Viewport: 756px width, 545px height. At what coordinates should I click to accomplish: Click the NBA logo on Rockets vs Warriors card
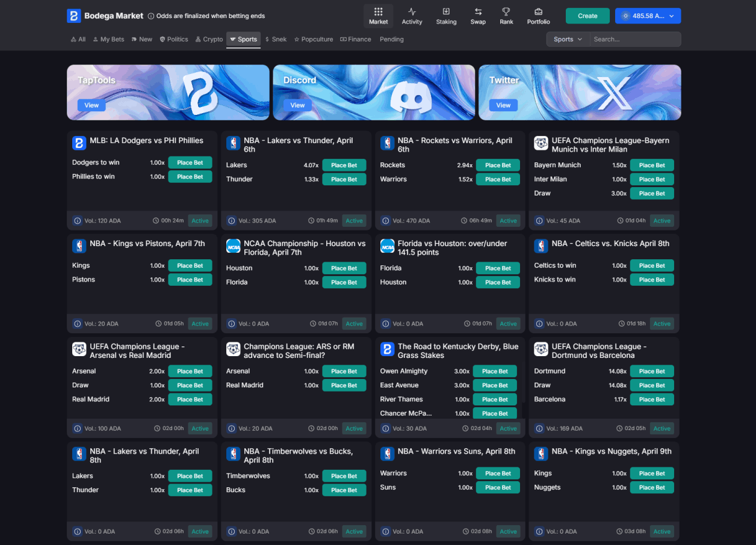coord(387,143)
